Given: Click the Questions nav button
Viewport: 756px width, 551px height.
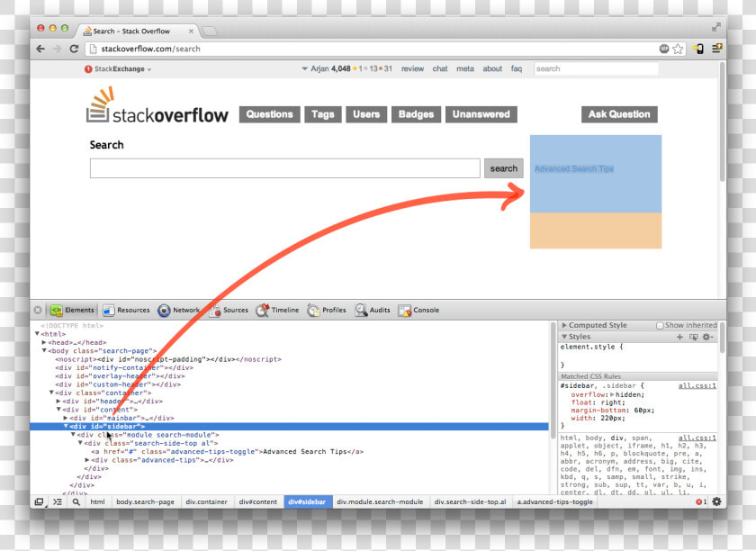Looking at the screenshot, I should 269,114.
